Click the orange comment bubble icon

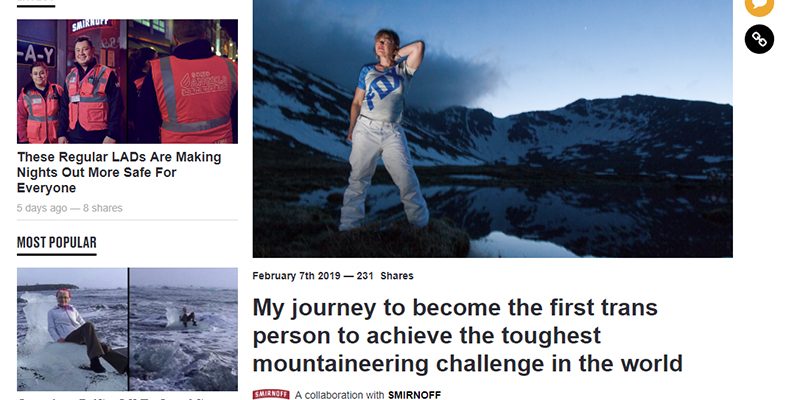coord(760,5)
